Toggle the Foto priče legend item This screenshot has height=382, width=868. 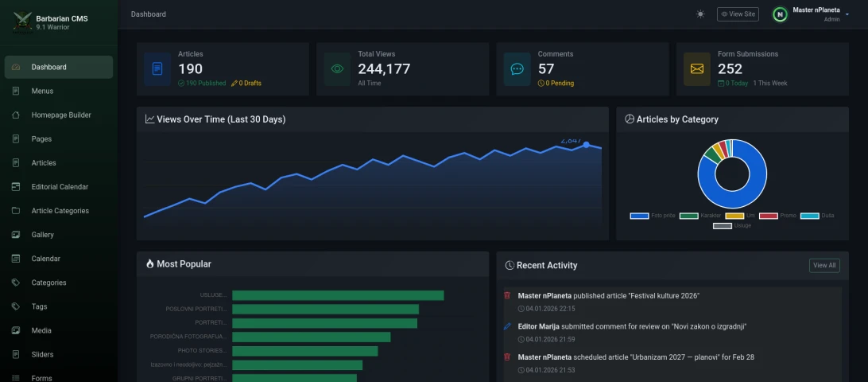click(x=650, y=216)
